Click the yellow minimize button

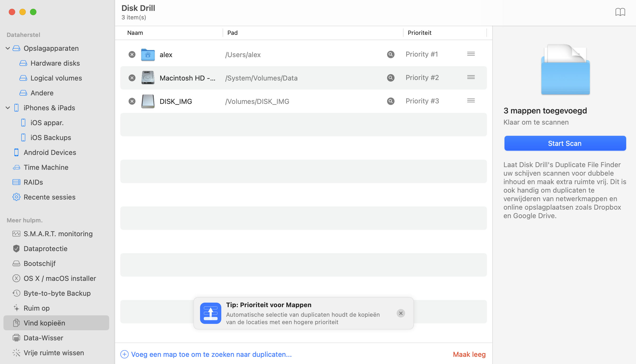click(23, 12)
